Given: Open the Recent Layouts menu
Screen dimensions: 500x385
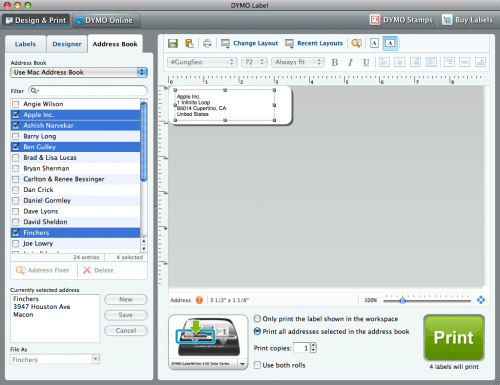Looking at the screenshot, I should click(x=314, y=43).
